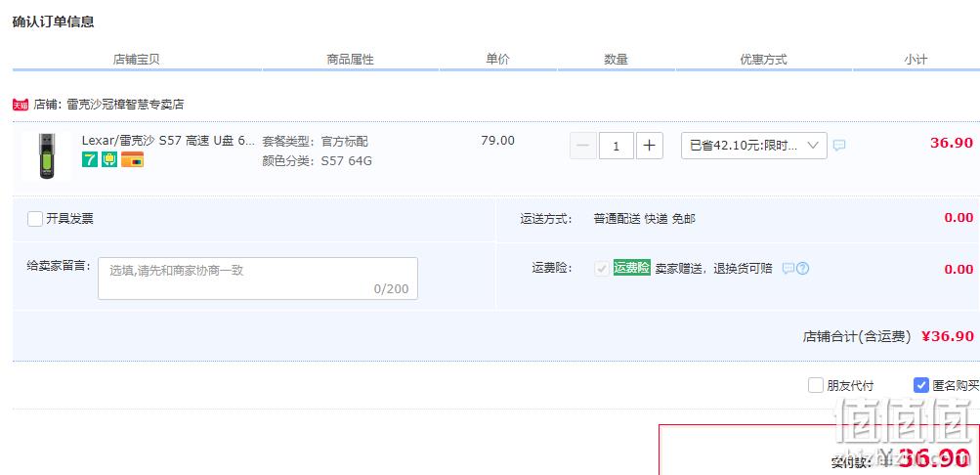This screenshot has height=475, width=980.
Task: Open the comment bubble beside discount dropdown
Action: click(839, 145)
